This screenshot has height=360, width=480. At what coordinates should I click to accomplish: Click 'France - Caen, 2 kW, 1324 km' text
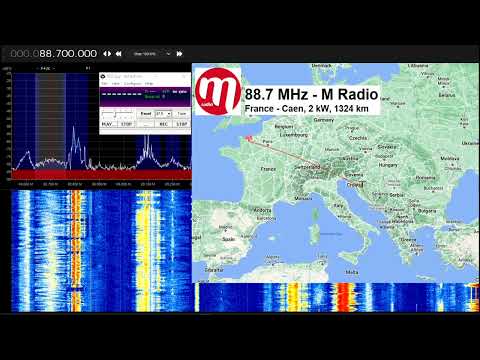[307, 109]
